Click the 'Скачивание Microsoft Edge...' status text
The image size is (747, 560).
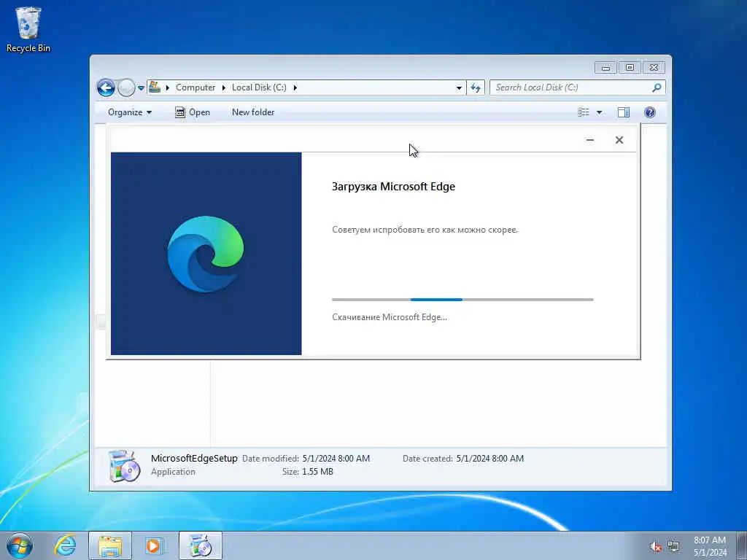tap(390, 317)
